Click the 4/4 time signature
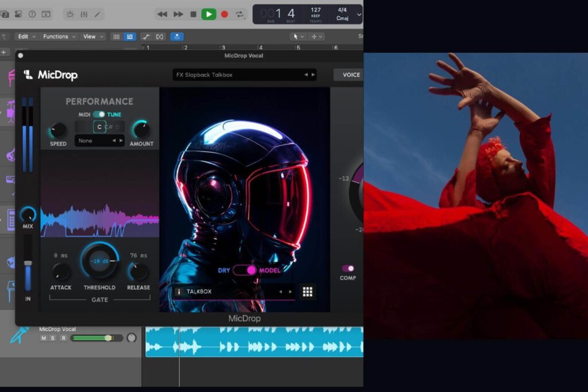This screenshot has height=392, width=588. tap(342, 10)
